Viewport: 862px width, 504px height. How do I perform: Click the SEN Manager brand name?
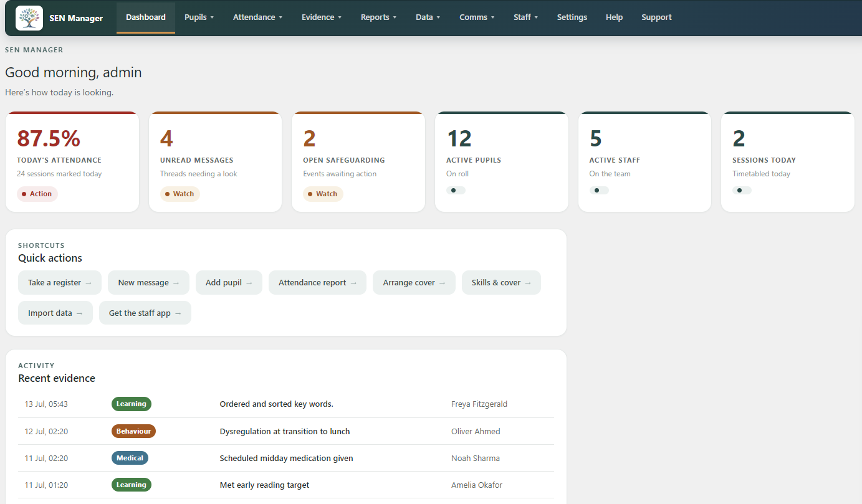coord(76,18)
